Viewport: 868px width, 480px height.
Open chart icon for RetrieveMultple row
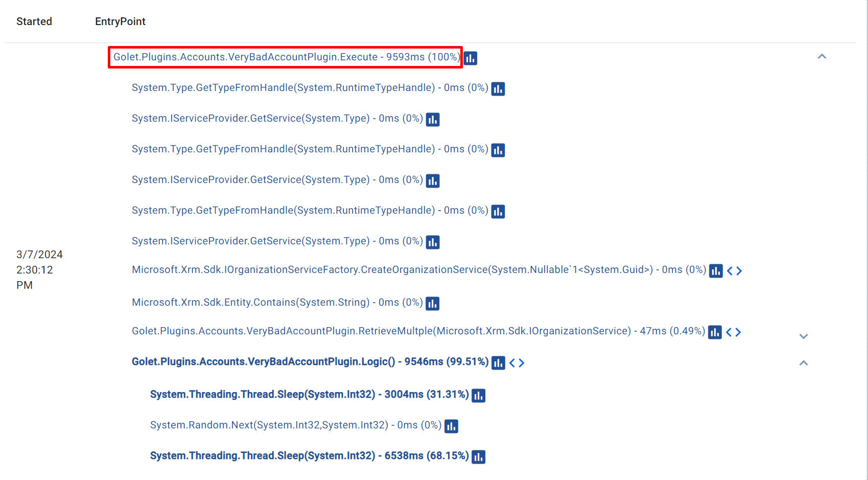(x=715, y=332)
